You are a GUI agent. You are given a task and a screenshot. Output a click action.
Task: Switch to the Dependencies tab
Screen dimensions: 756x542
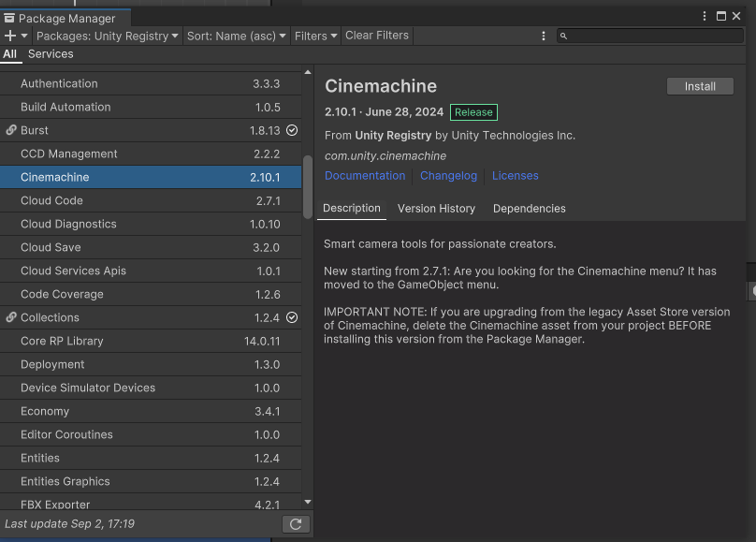[529, 209]
